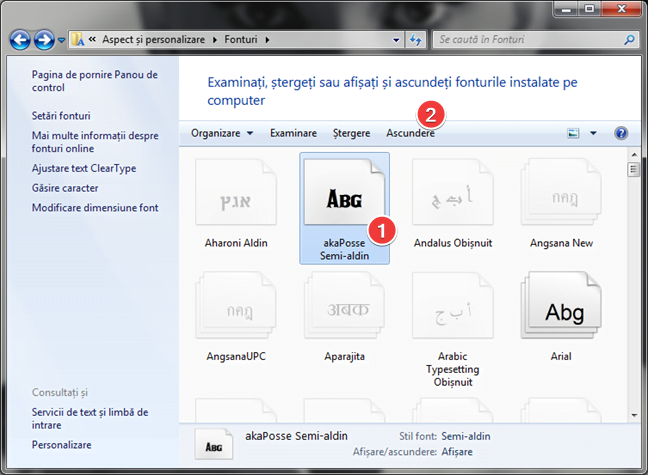Click the magnifier search icon
Image resolution: width=648 pixels, height=475 pixels.
(x=629, y=40)
